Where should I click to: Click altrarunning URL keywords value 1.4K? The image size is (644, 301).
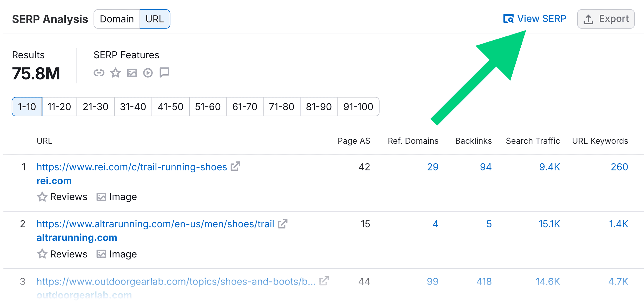pos(618,224)
